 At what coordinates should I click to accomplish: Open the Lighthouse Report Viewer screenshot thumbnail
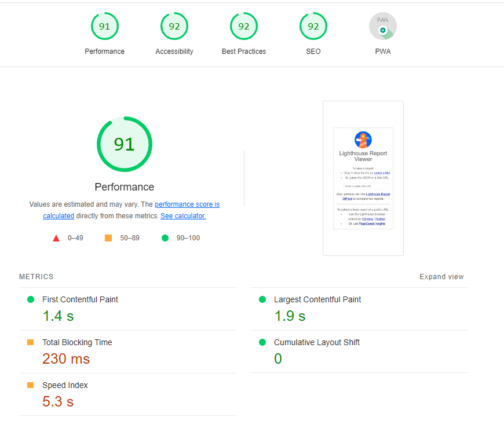363,178
